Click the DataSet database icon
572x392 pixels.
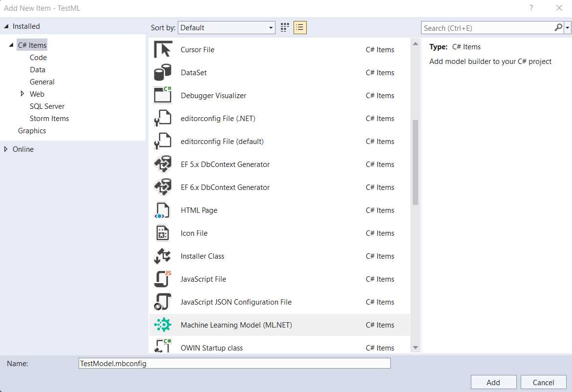click(163, 73)
